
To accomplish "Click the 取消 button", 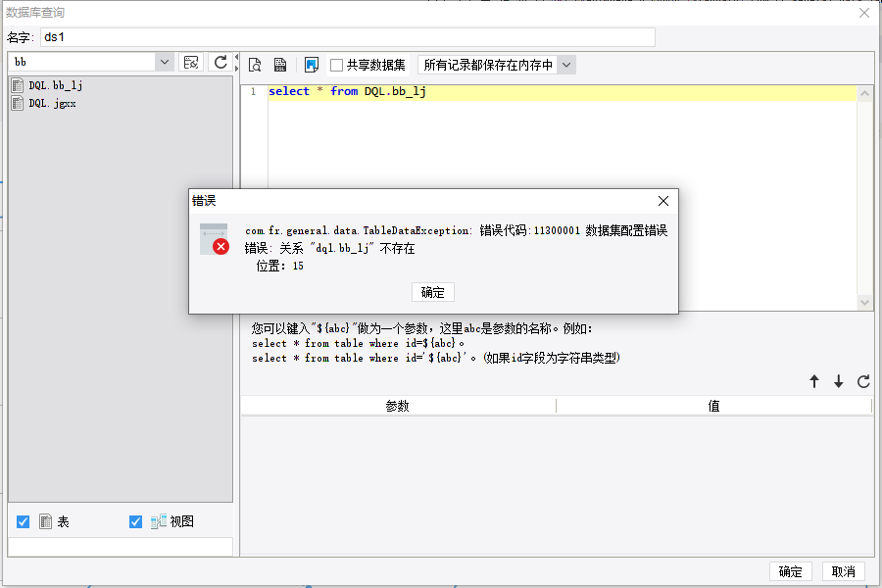I will pyautogui.click(x=843, y=572).
